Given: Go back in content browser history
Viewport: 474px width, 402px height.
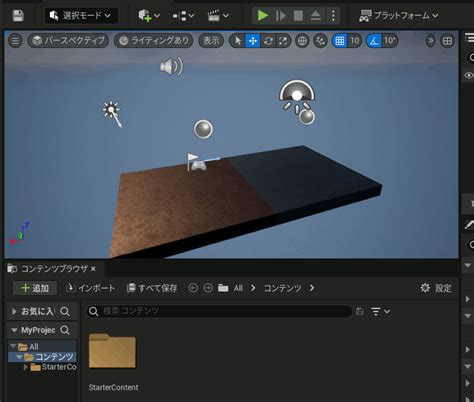Looking at the screenshot, I should pyautogui.click(x=193, y=288).
